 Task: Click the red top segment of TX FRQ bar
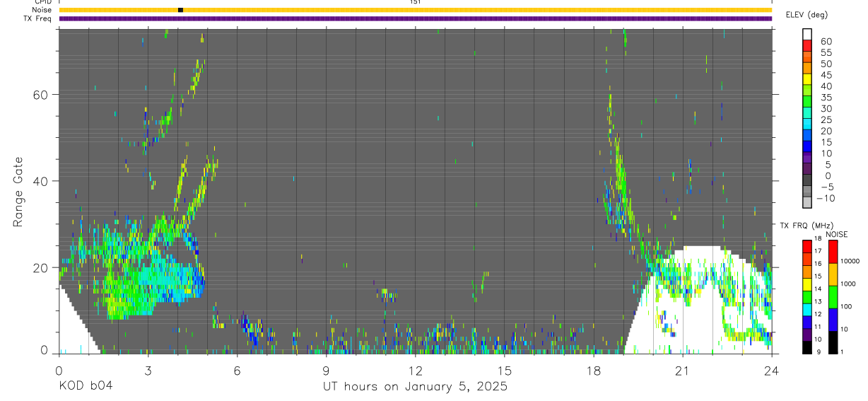(807, 246)
